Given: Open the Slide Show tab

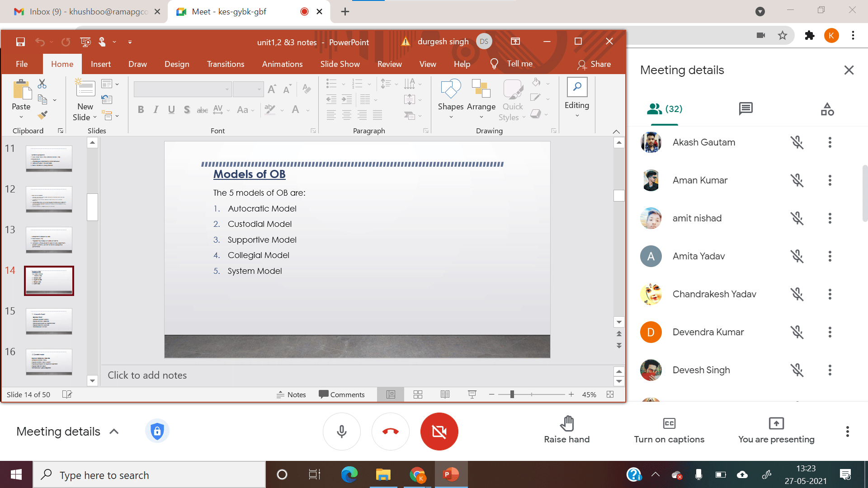Looking at the screenshot, I should [340, 64].
